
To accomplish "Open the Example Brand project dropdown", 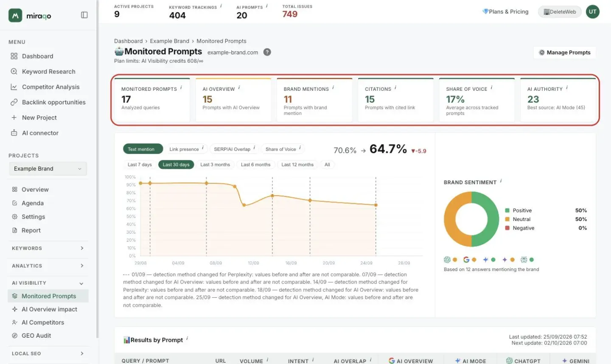I will pyautogui.click(x=48, y=168).
